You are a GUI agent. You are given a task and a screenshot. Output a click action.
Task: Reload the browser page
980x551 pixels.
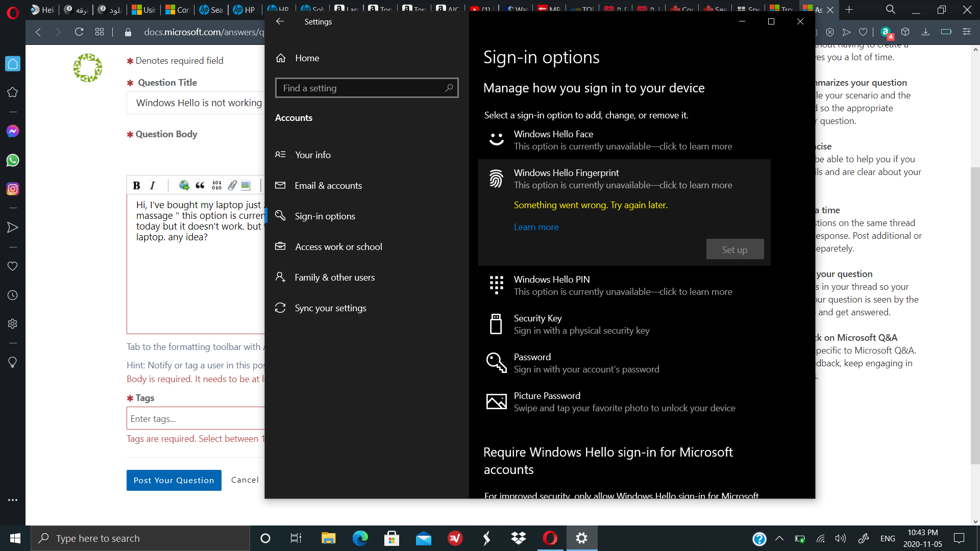click(79, 32)
